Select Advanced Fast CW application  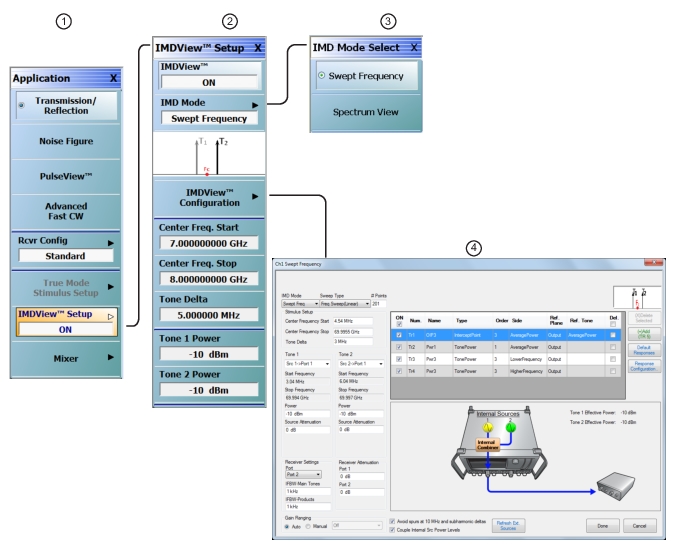pos(66,212)
